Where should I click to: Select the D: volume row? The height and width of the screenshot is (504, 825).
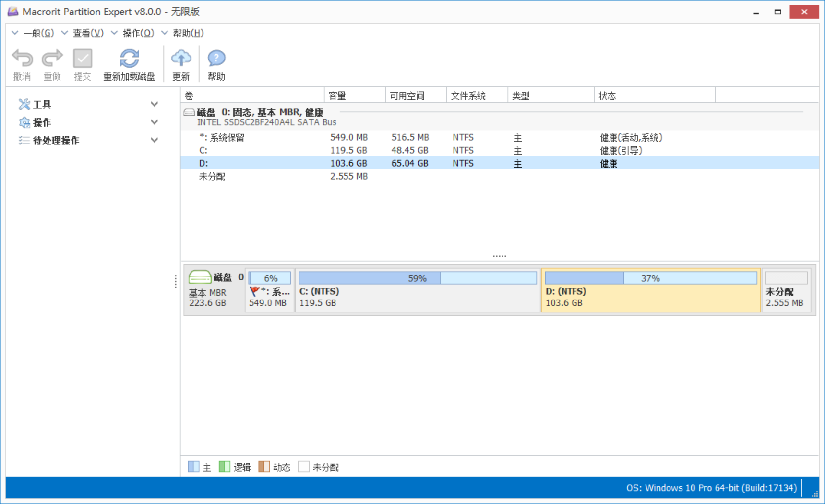(x=500, y=163)
